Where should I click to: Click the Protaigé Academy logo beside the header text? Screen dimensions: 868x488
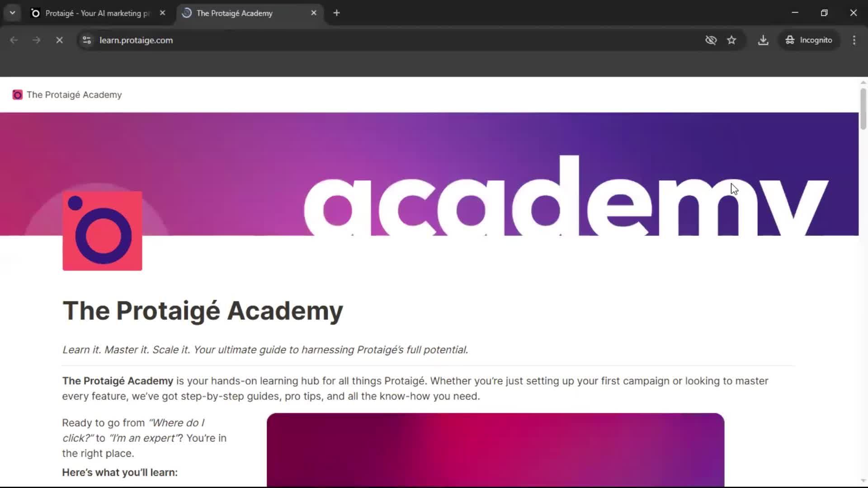(17, 94)
